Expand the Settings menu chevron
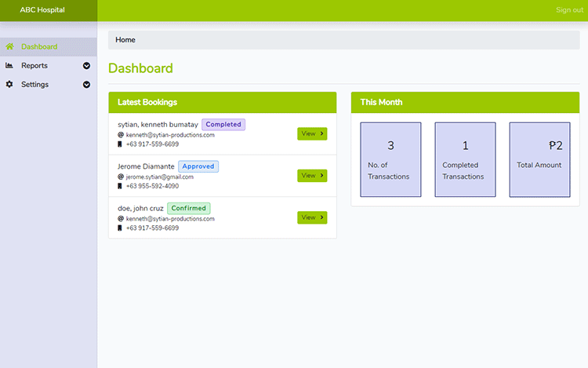 click(86, 85)
